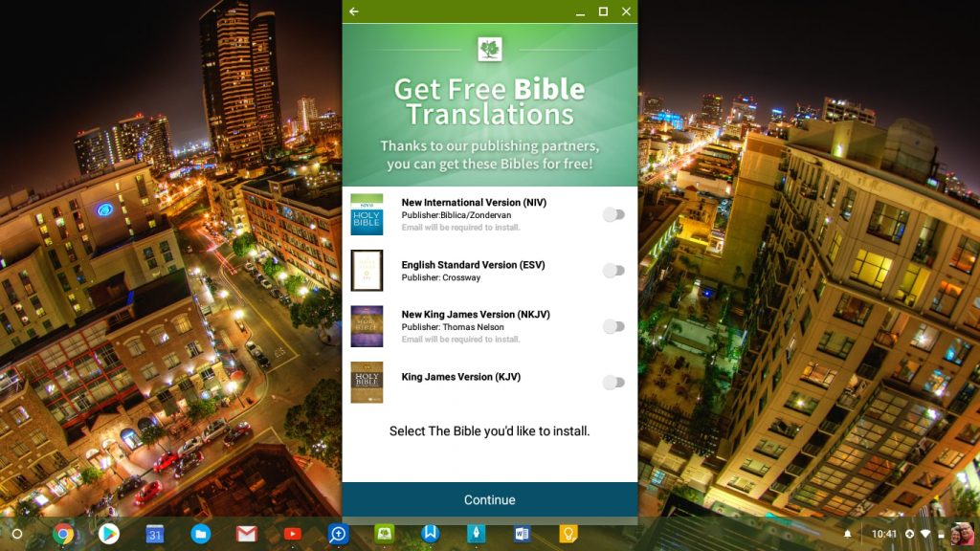Open Google Calendar shelf icon
The width and height of the screenshot is (980, 551).
(154, 534)
